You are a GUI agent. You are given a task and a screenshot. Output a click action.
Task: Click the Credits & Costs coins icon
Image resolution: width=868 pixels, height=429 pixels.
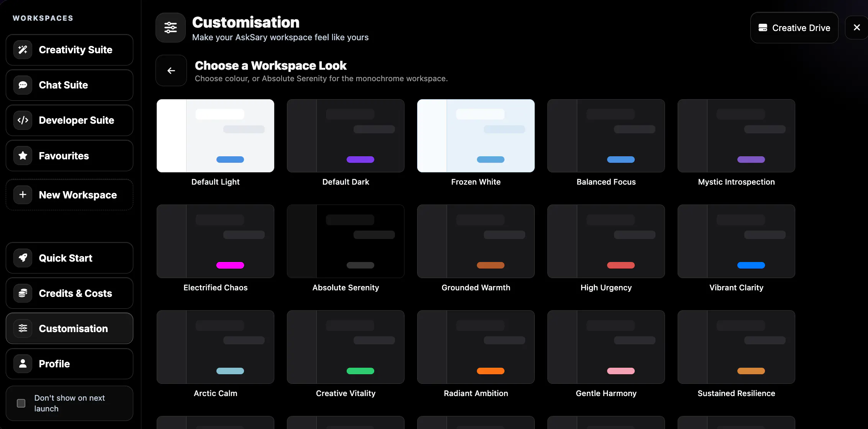point(23,293)
